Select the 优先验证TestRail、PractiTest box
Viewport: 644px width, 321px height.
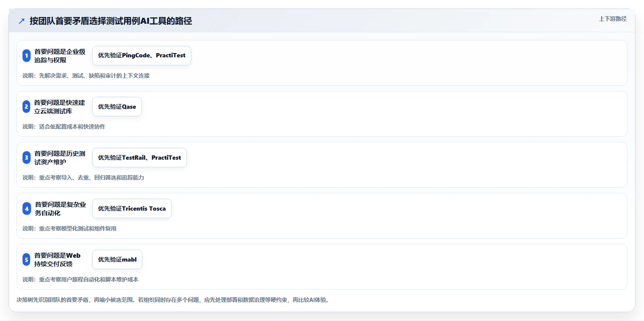(x=139, y=158)
